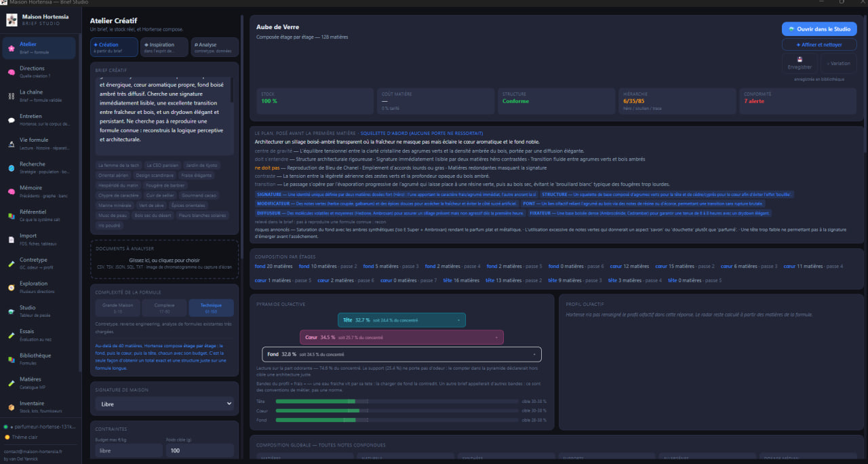Pick the Jardin de Kyoto inspiration chip
This screenshot has width=868, height=464.
pyautogui.click(x=201, y=165)
